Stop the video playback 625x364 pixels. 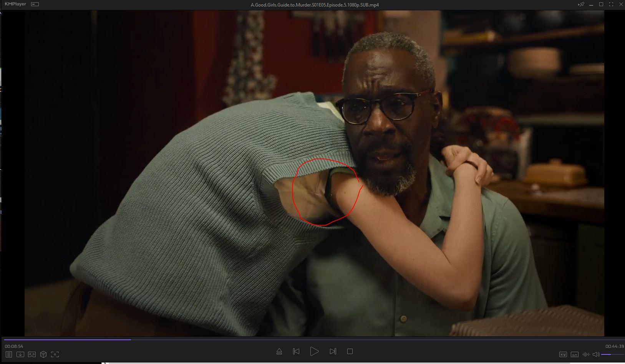click(350, 351)
